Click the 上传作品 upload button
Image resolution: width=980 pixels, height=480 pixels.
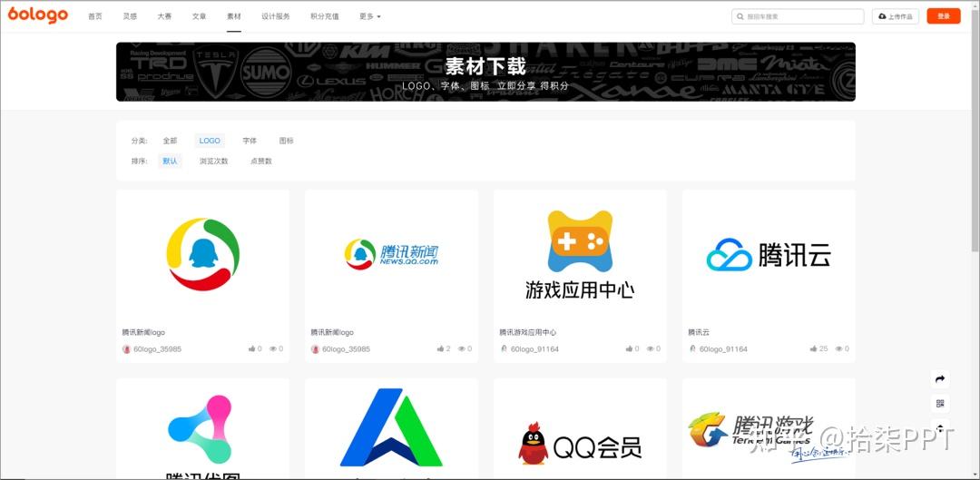(x=895, y=16)
